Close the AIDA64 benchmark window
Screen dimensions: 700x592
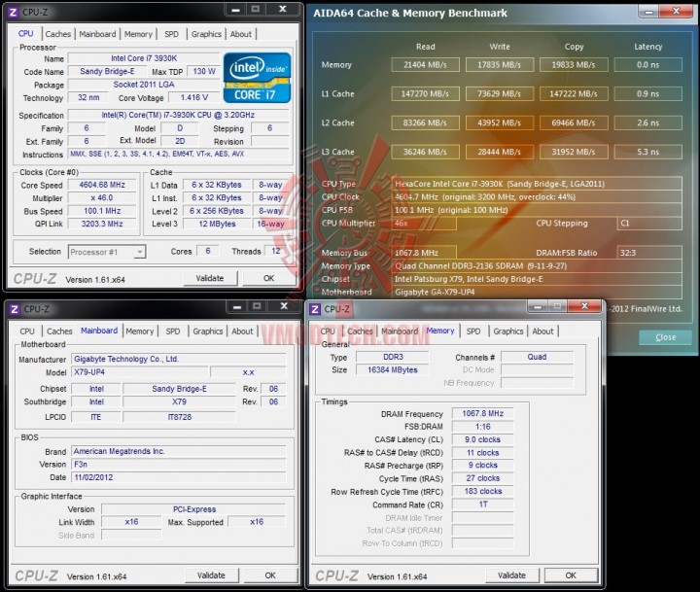point(676,12)
